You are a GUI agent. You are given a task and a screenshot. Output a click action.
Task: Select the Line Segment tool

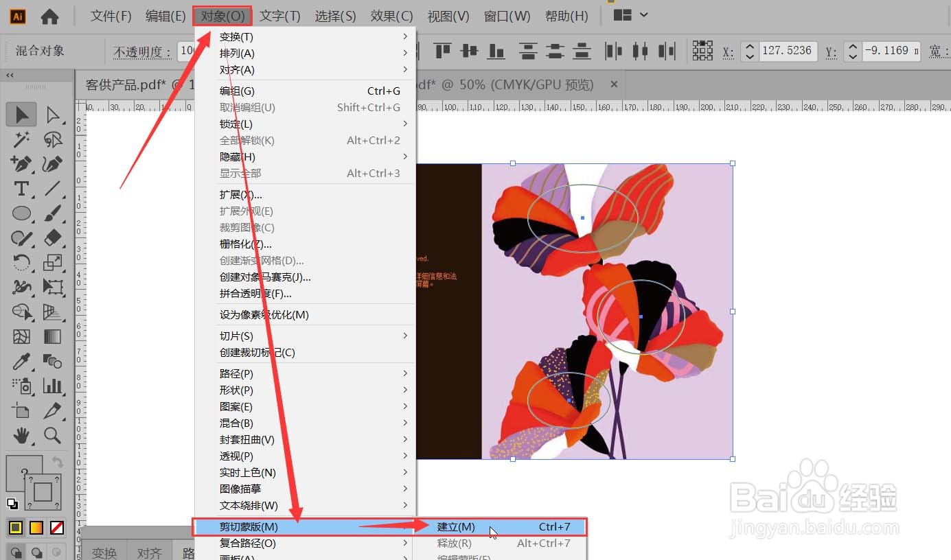point(53,189)
